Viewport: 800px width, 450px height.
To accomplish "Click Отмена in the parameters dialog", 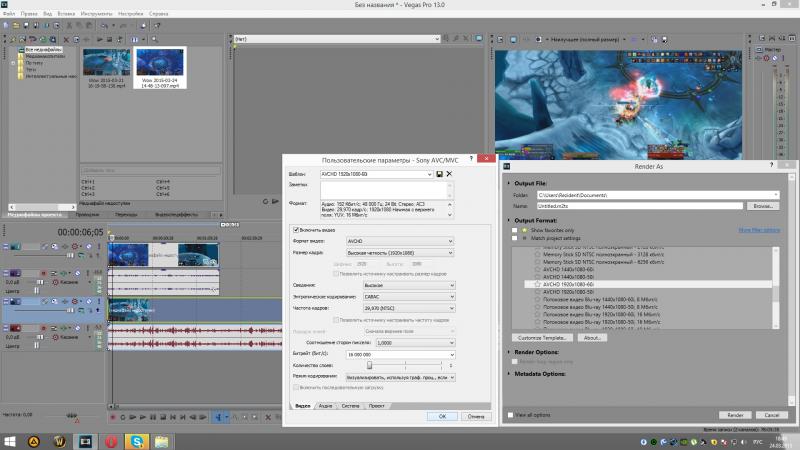I will tap(476, 416).
